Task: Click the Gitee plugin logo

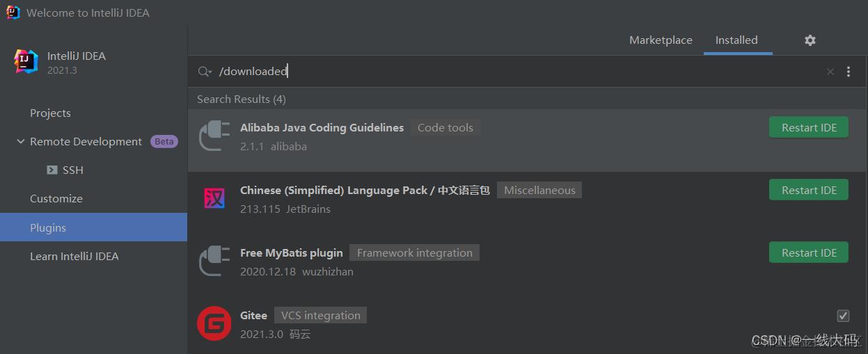Action: pos(214,323)
